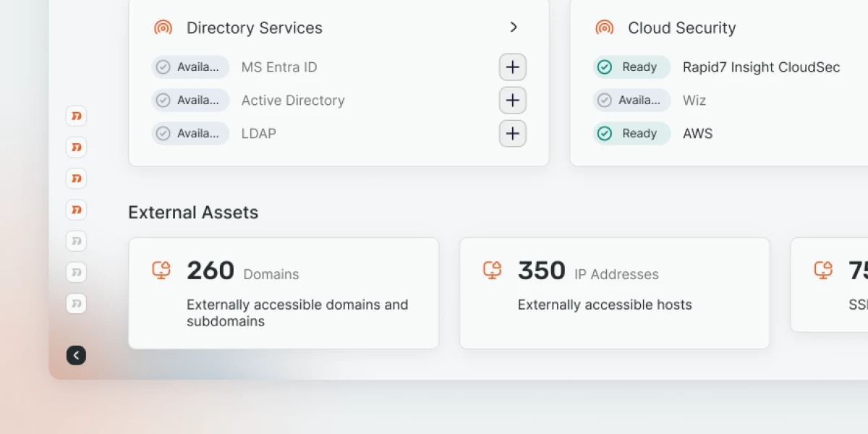Add the Active Directory integration

(x=512, y=101)
